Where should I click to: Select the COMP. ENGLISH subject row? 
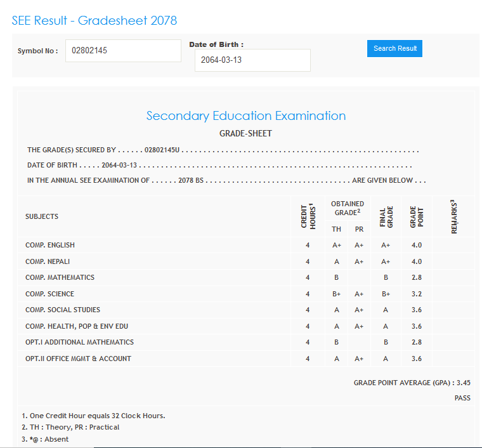tap(50, 245)
